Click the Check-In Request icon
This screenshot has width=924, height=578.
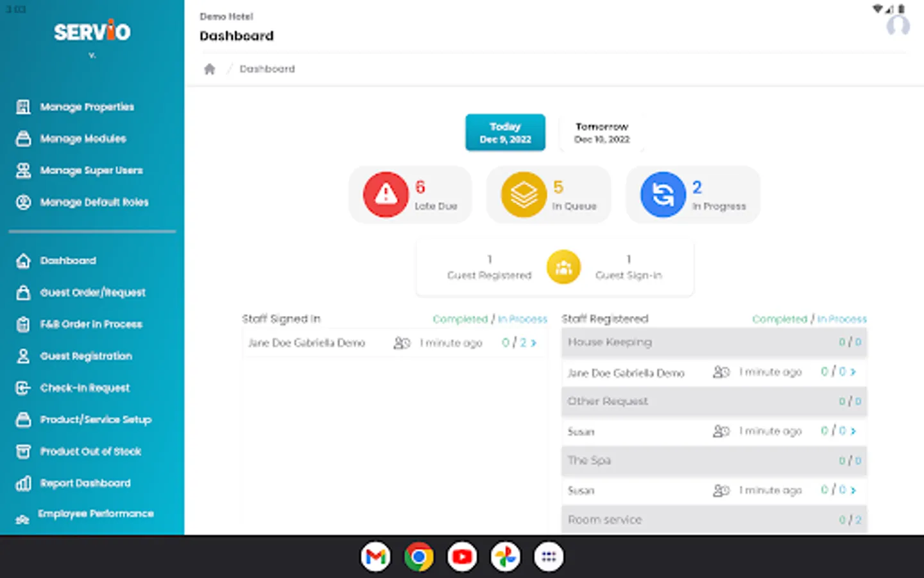(23, 388)
